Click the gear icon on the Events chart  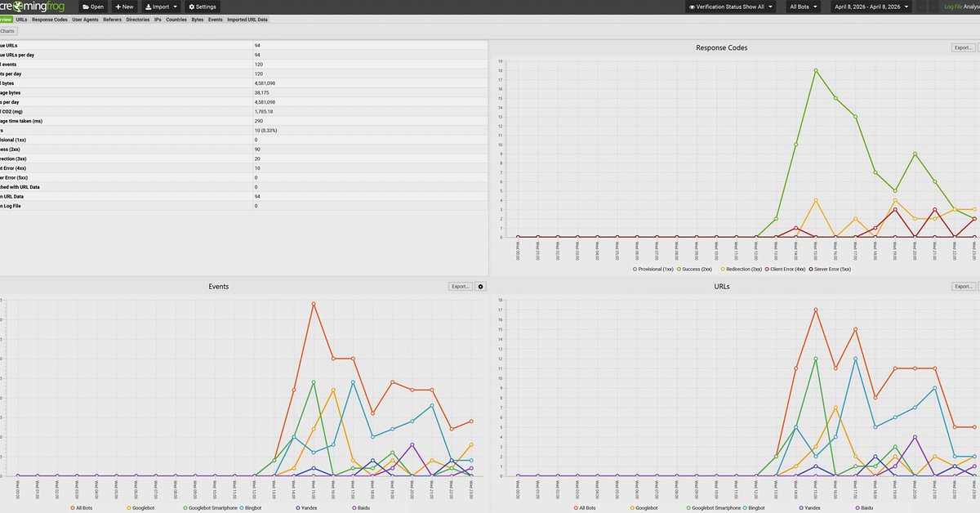[479, 286]
